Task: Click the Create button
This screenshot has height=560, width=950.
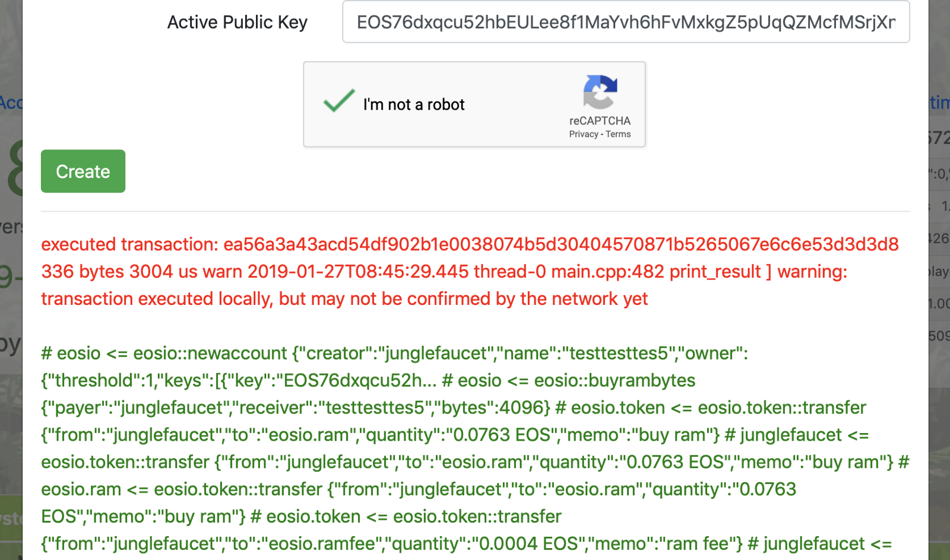Action: pos(83,171)
